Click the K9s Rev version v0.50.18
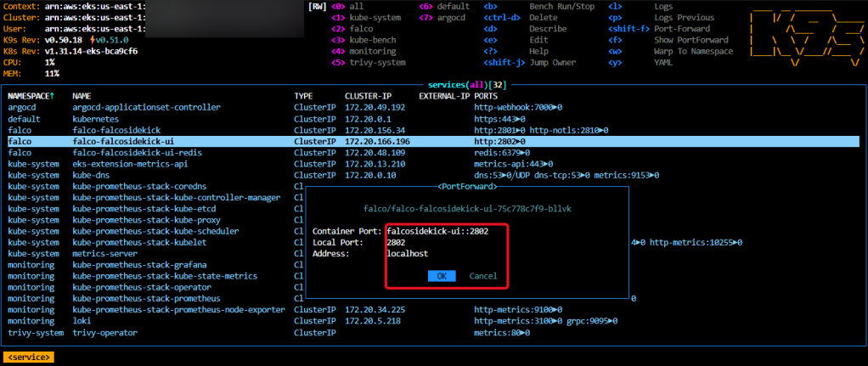The image size is (868, 366). point(64,41)
